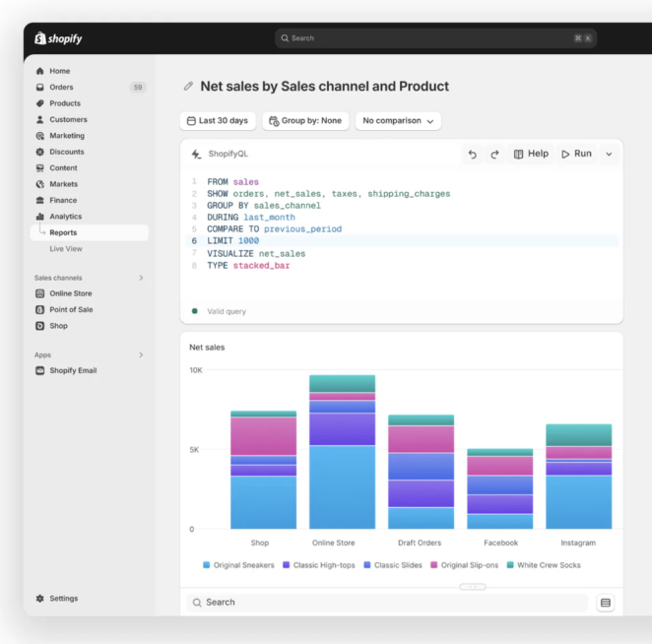The height and width of the screenshot is (644, 652).
Task: Click the TYPE stacked_bar code line
Action: [x=248, y=266]
